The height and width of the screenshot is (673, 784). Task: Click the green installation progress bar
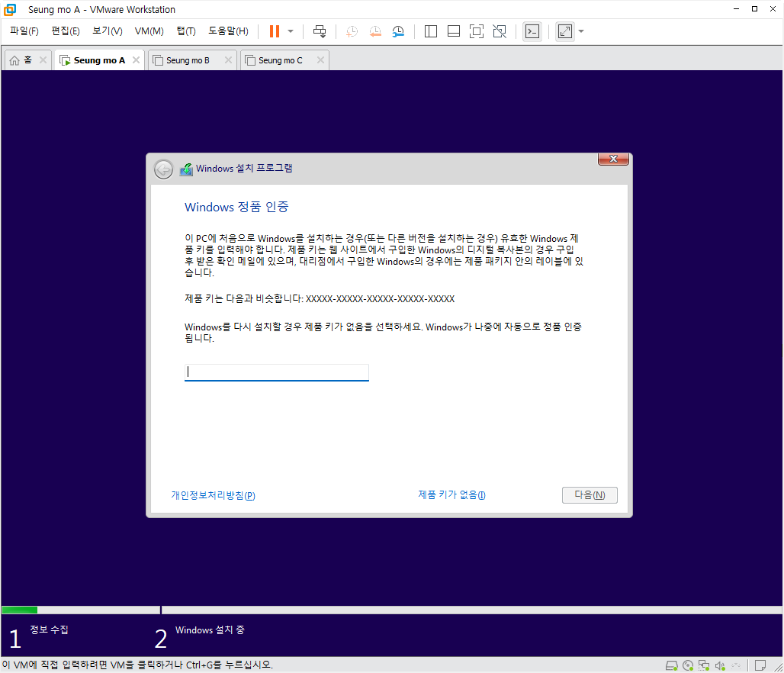[20, 610]
